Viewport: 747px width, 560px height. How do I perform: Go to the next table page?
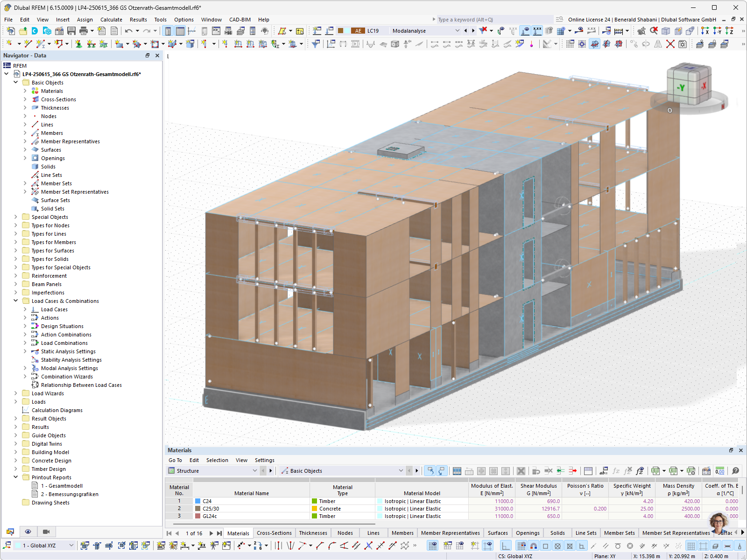click(211, 533)
